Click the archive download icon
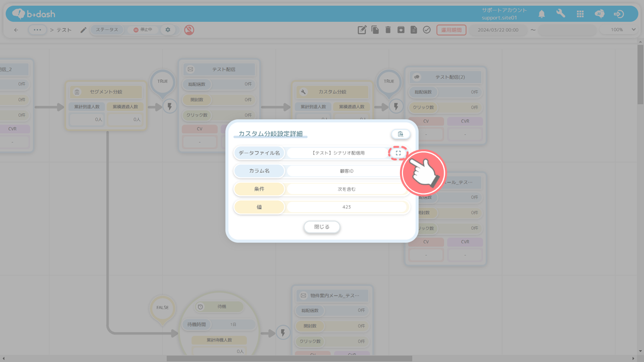The height and width of the screenshot is (362, 644). [x=401, y=30]
